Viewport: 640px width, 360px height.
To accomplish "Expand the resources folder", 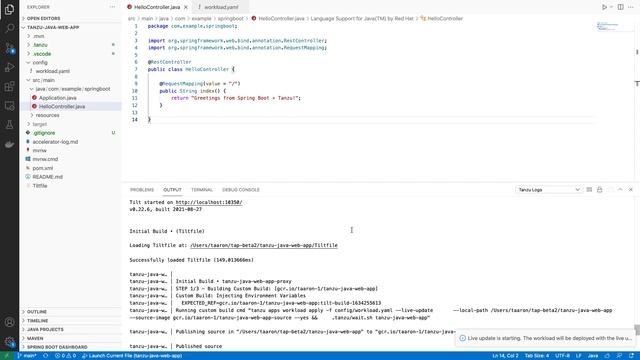I will 71,115.
